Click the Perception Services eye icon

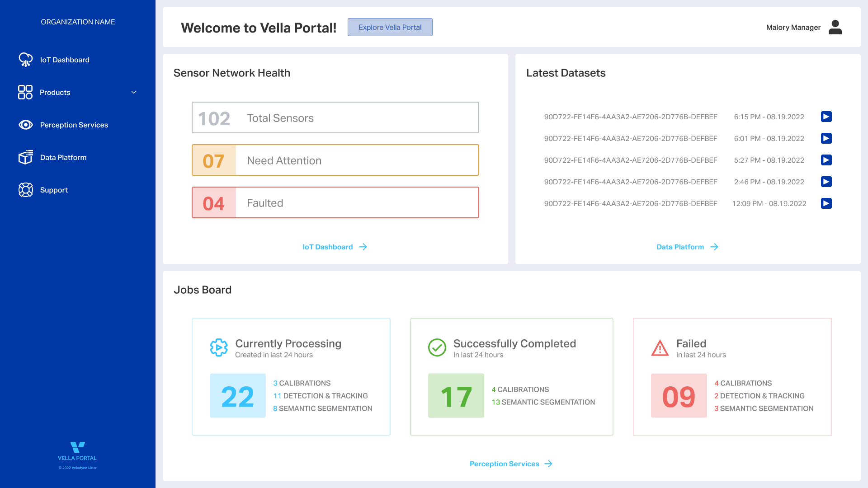25,125
